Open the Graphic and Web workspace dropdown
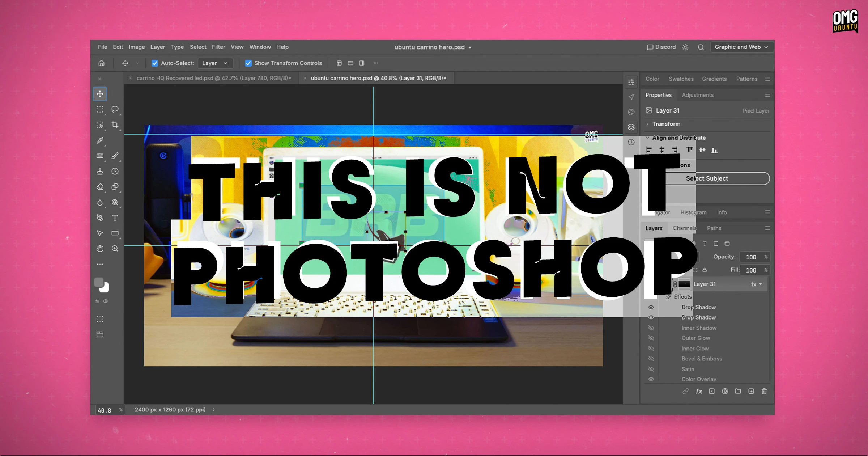Viewport: 868px width, 456px height. click(741, 47)
